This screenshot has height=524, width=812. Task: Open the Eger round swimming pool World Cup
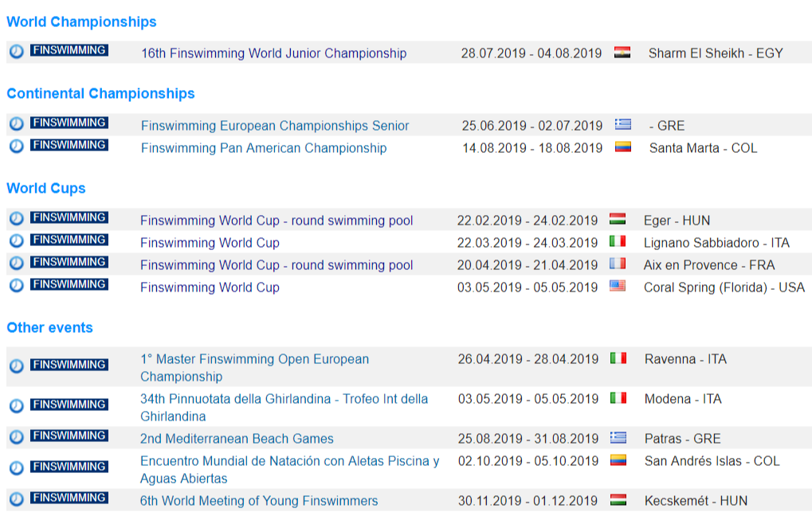pos(277,221)
